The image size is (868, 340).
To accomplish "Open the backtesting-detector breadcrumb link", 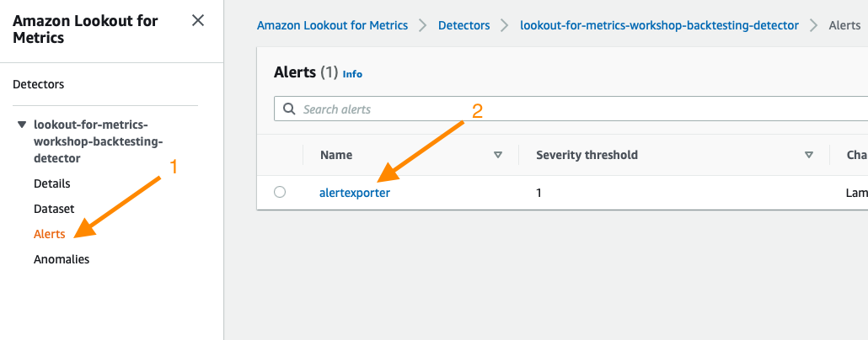I will tap(659, 25).
